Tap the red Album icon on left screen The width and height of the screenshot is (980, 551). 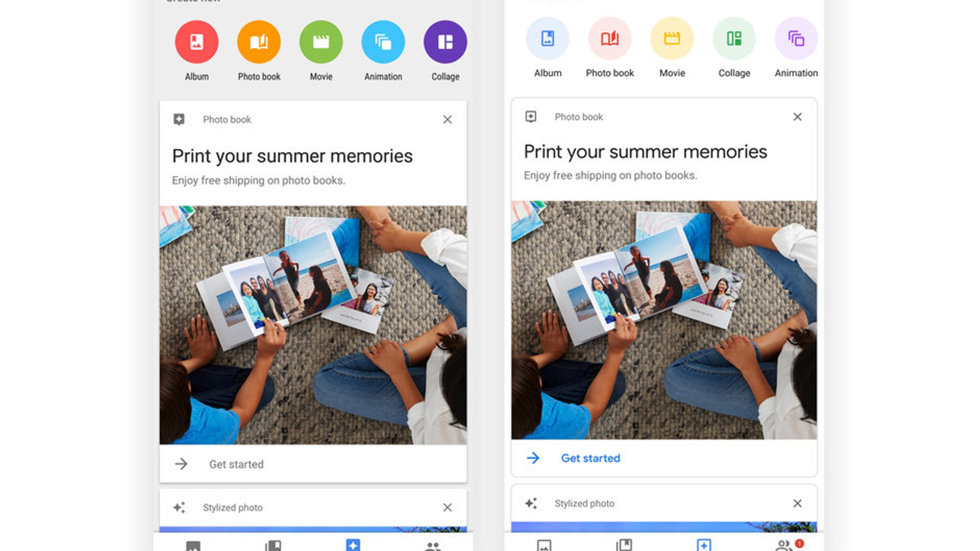pyautogui.click(x=197, y=42)
